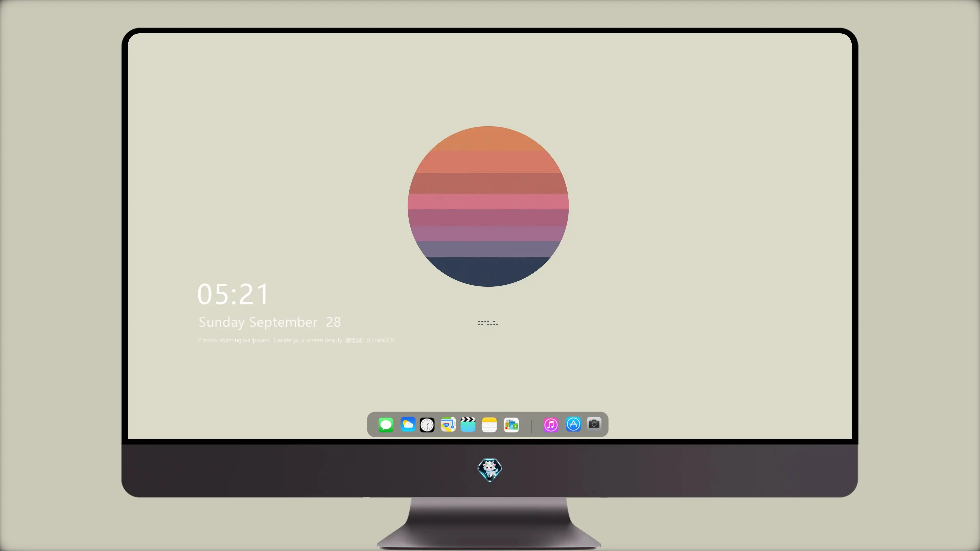
Task: Open the Notes app in the dock
Action: tap(489, 425)
